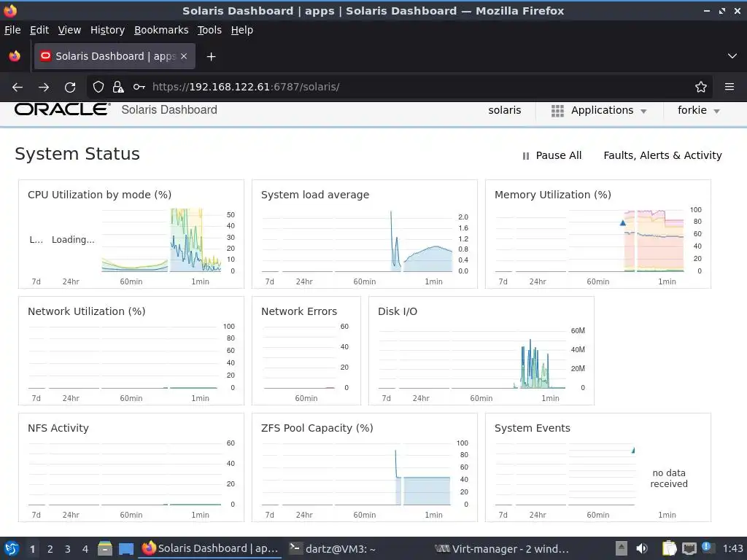Image resolution: width=747 pixels, height=560 pixels.
Task: Click the Disk I/O chart title
Action: coord(398,311)
